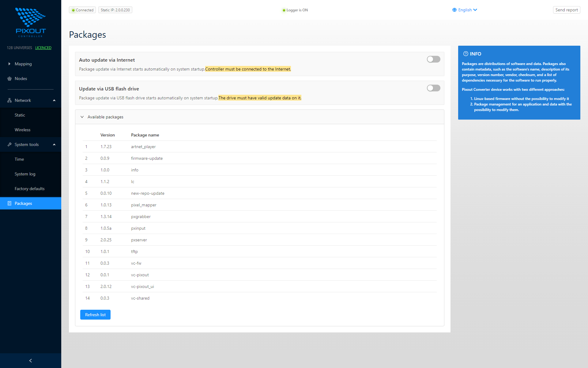The width and height of the screenshot is (588, 368).
Task: Select the Packages sidebar icon
Action: click(10, 203)
